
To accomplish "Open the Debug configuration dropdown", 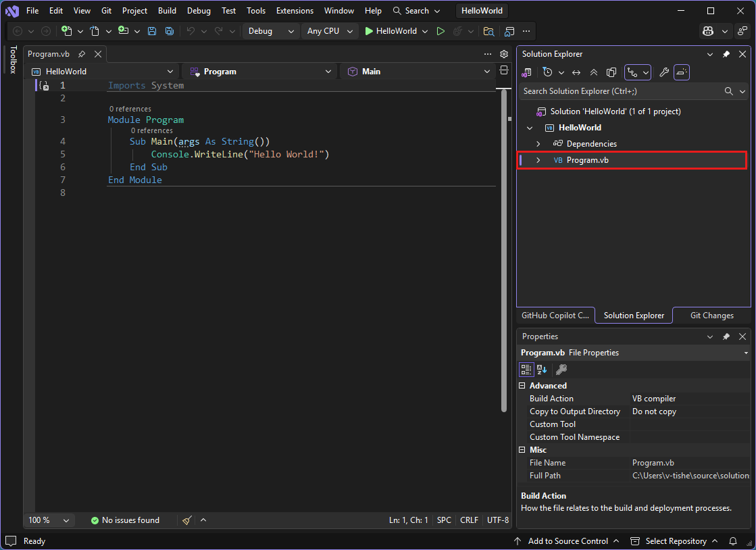I will (270, 31).
